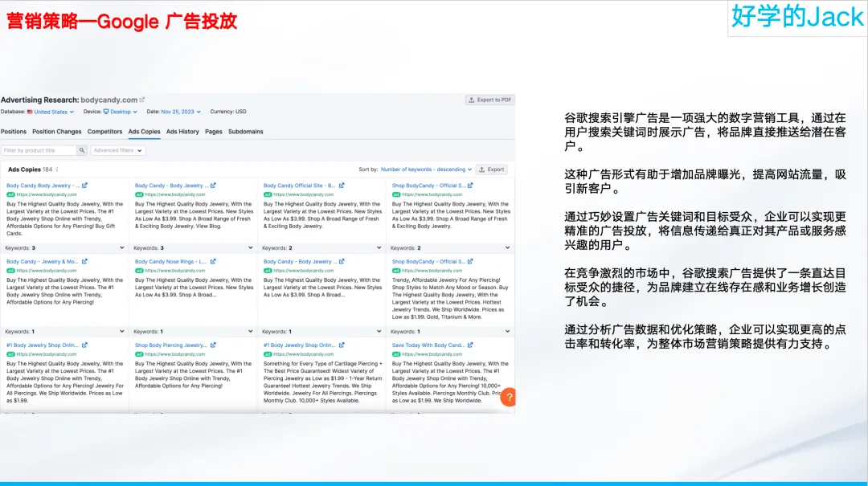
Task: Focus the Filter by product title field
Action: [39, 150]
